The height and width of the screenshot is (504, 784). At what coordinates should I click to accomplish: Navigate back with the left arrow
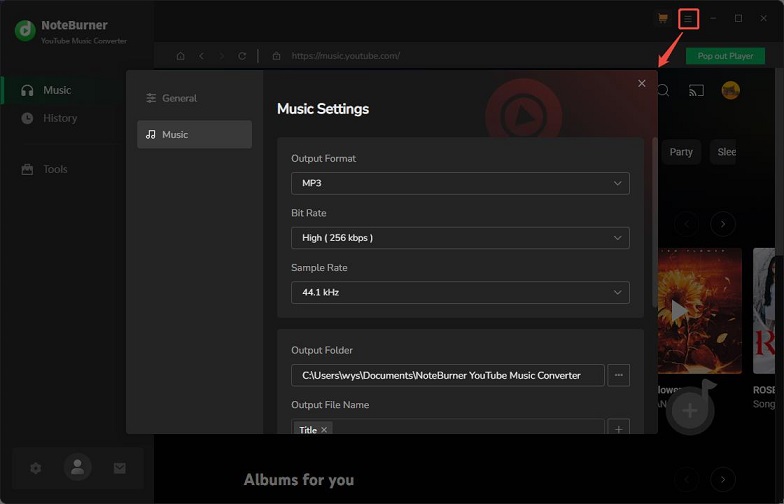(202, 56)
